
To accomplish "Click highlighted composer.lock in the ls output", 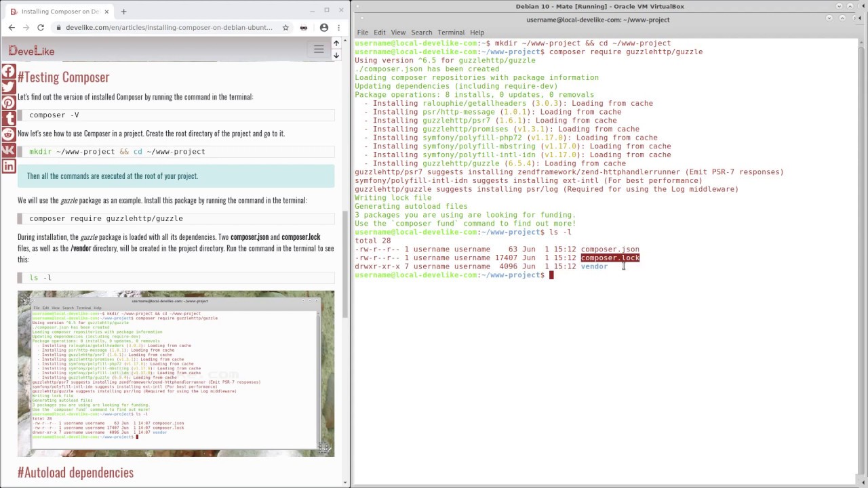I will point(610,258).
